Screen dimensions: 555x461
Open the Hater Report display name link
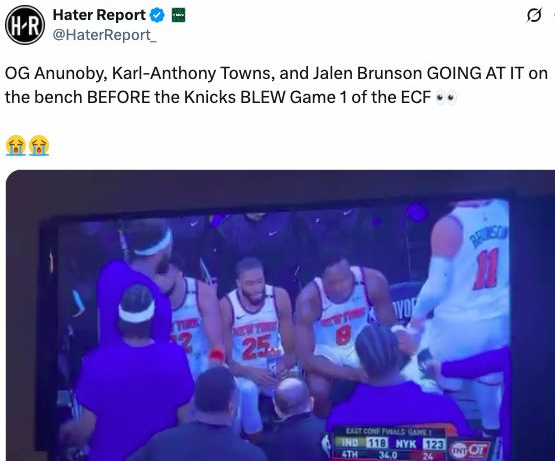(x=99, y=15)
